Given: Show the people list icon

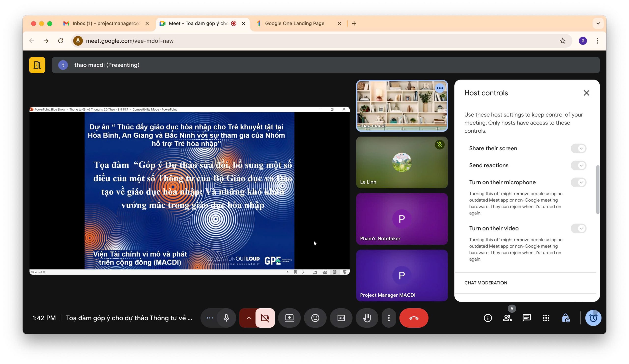Looking at the screenshot, I should coord(507,318).
